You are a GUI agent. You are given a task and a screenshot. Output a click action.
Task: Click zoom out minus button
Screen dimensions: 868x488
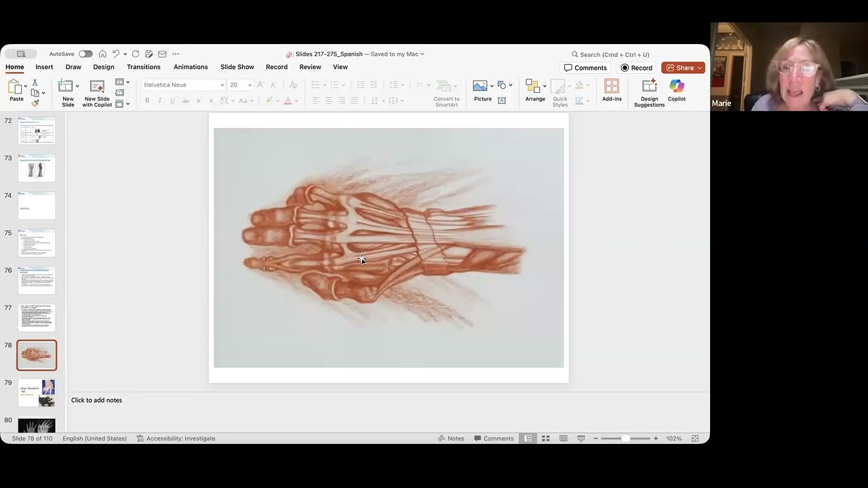(595, 439)
